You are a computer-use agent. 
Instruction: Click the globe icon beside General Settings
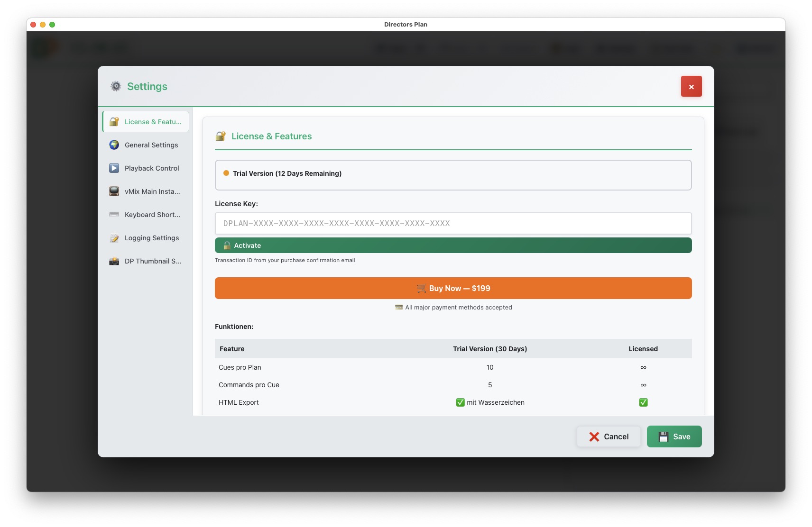click(x=114, y=145)
